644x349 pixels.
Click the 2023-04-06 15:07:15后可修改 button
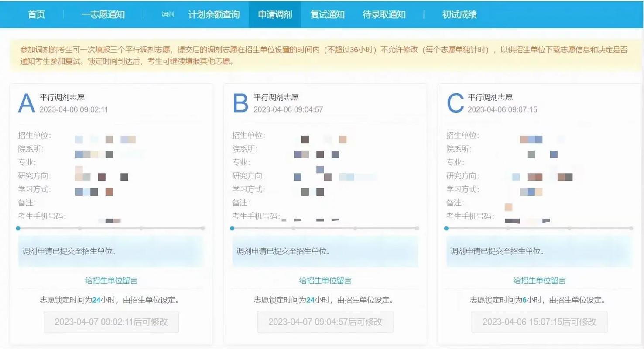coord(539,322)
